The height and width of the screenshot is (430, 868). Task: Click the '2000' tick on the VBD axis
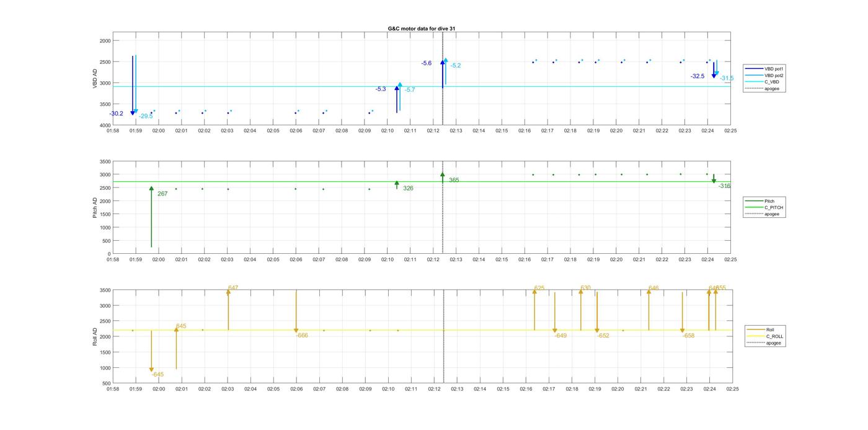coord(105,41)
